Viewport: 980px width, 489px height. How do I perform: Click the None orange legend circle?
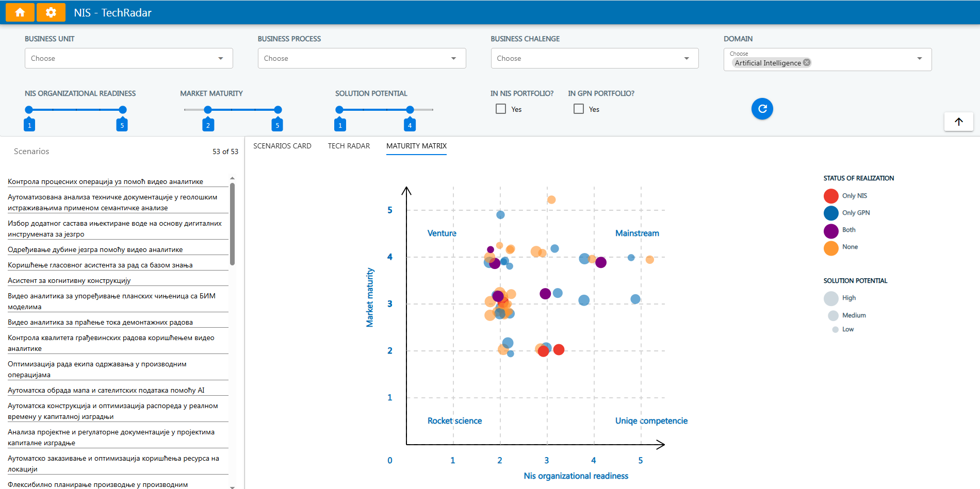coord(831,248)
